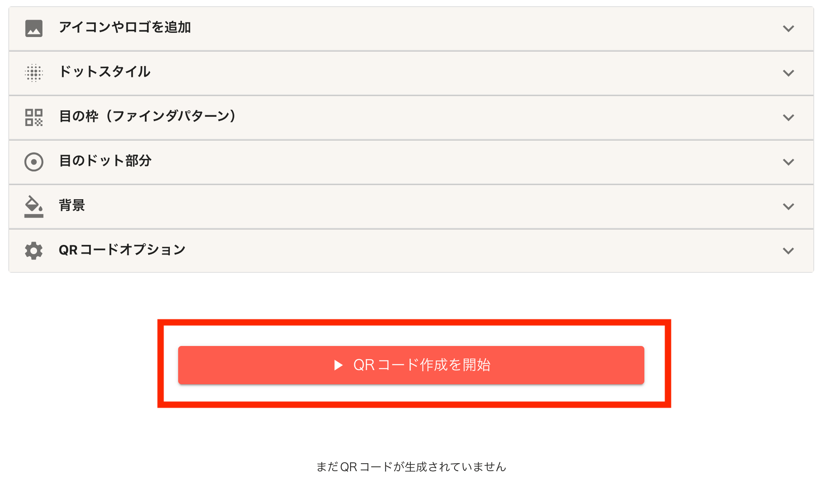
Task: Click the image icon beside アイコンやロゴを追加
Action: (33, 28)
